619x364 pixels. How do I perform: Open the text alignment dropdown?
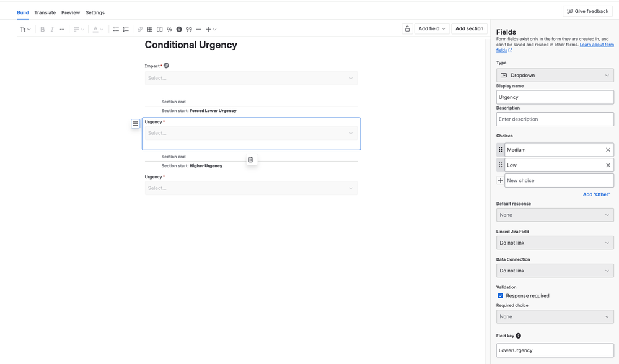79,29
